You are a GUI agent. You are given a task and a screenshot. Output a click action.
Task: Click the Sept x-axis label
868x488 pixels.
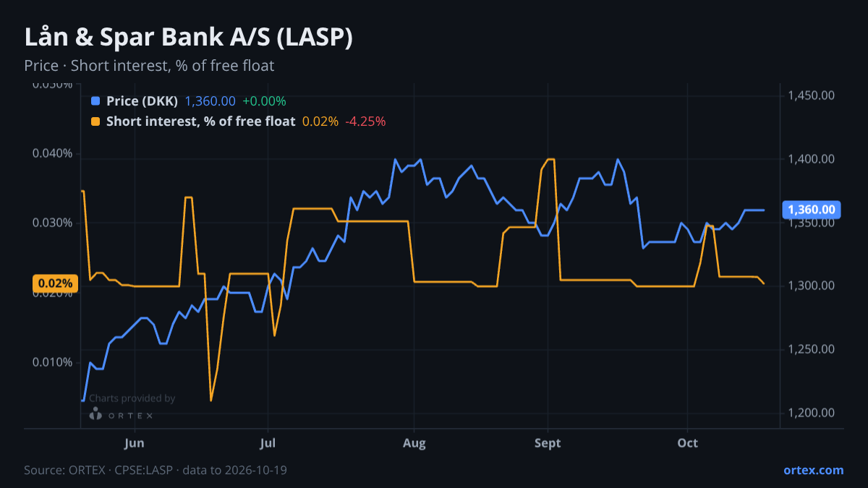tap(548, 443)
